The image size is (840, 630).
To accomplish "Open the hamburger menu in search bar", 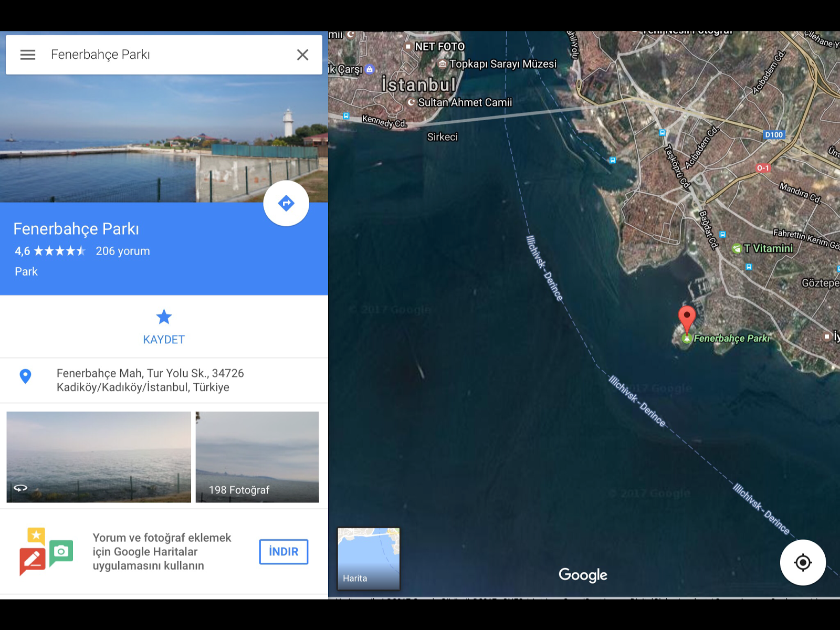I will coord(28,55).
